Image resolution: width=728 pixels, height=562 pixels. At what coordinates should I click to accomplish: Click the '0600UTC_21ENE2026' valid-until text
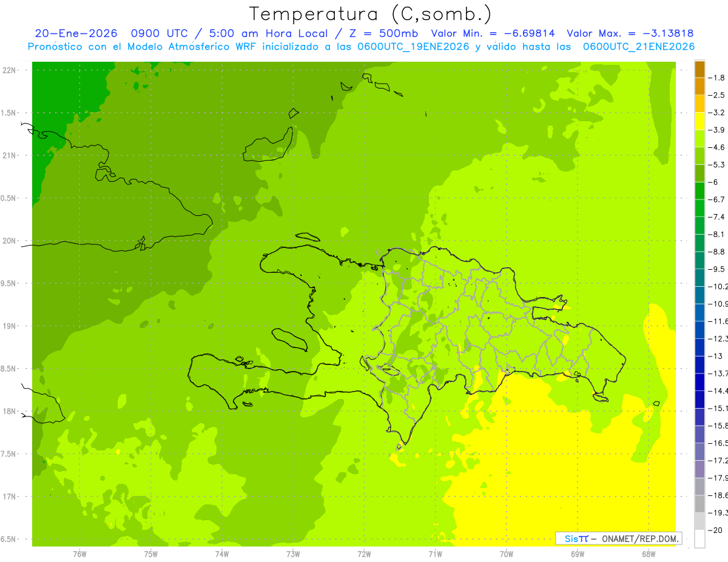638,47
